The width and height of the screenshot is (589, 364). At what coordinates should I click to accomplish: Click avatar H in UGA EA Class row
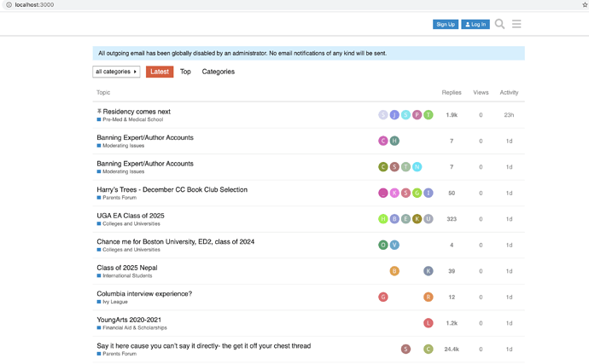click(x=383, y=219)
